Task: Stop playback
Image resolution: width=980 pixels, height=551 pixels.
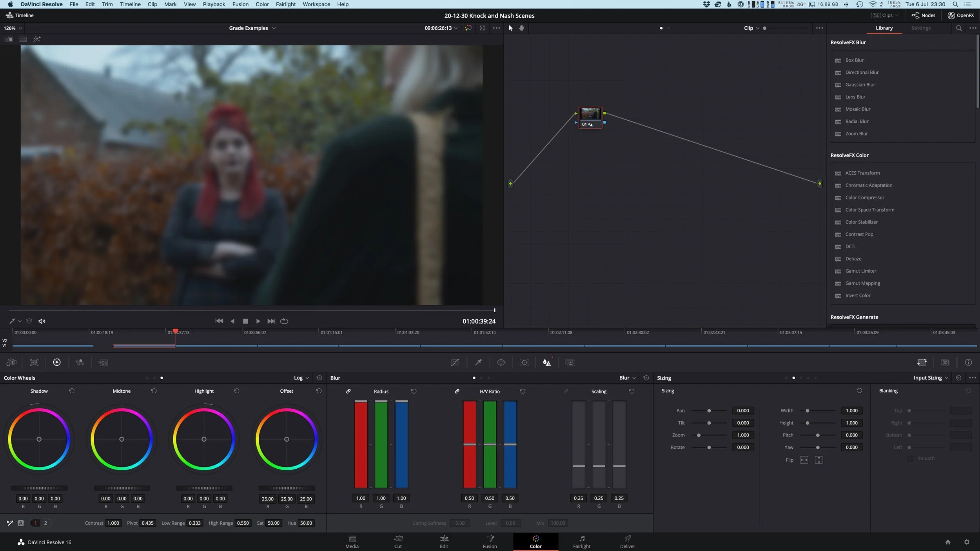Action: click(245, 321)
